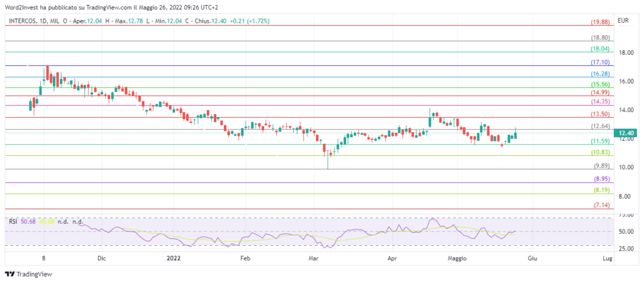This screenshot has height=283, width=644.
Task: Select the red 19.88 level label
Action: pos(600,23)
